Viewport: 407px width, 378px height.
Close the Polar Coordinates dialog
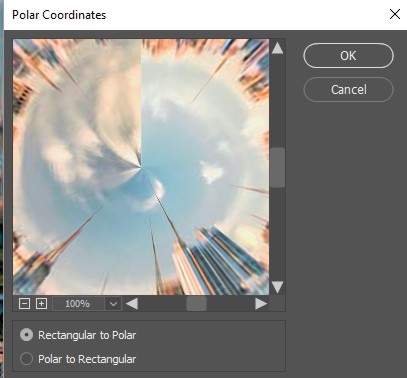coord(395,14)
